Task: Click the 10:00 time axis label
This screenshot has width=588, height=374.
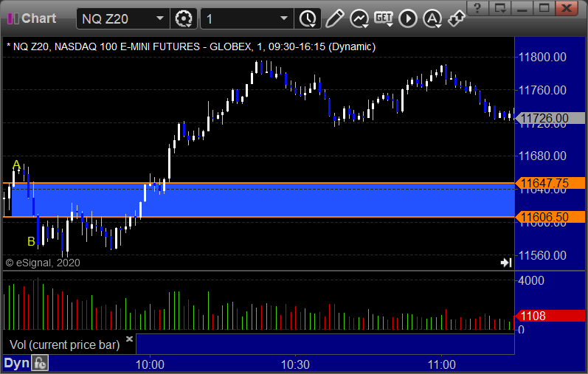Action: tap(150, 364)
